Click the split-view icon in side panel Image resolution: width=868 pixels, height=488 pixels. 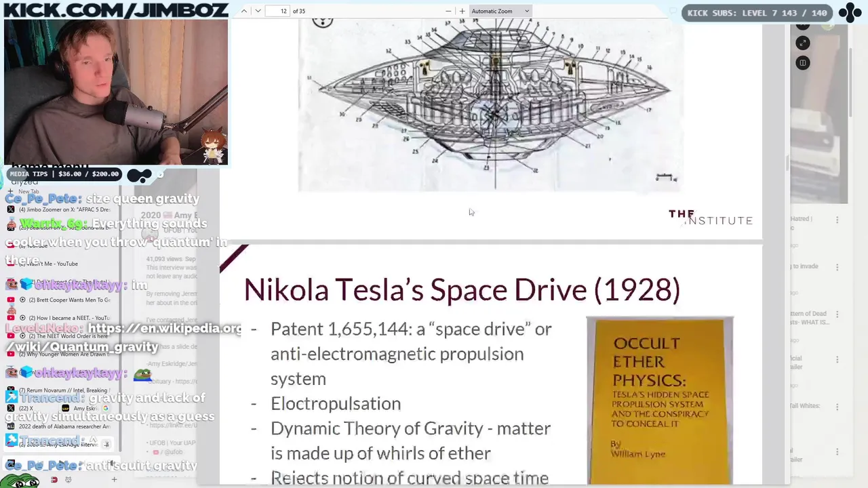point(803,63)
